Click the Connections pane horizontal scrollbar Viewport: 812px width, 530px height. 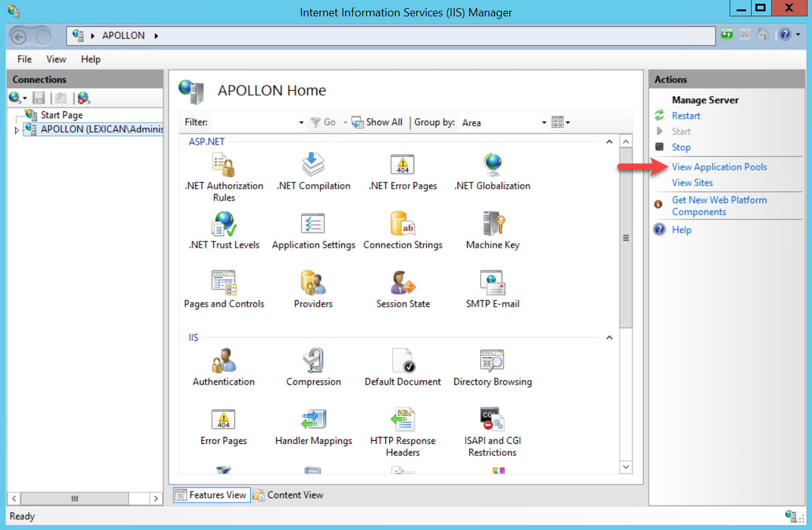pos(75,499)
